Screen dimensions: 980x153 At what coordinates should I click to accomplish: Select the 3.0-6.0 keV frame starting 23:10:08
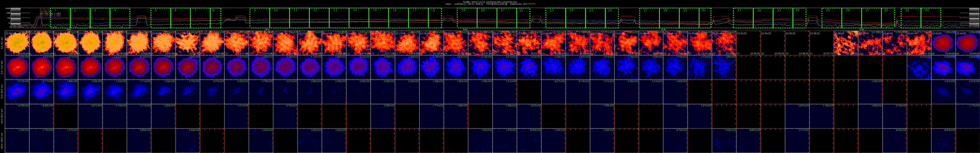(x=236, y=43)
